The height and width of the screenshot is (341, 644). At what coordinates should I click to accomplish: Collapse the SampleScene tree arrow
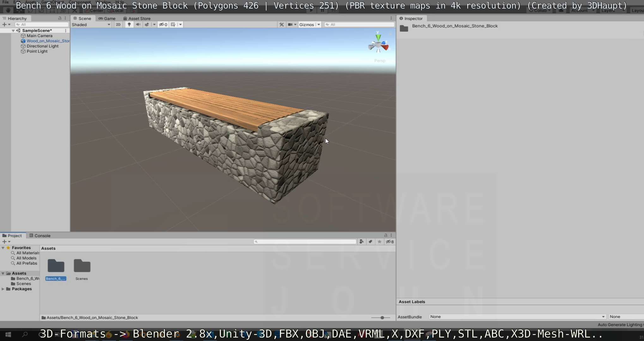tap(13, 31)
